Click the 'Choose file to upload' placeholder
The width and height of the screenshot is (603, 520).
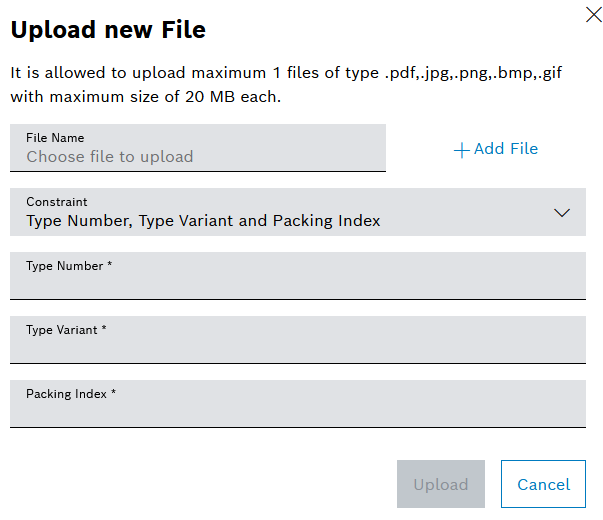coord(109,157)
